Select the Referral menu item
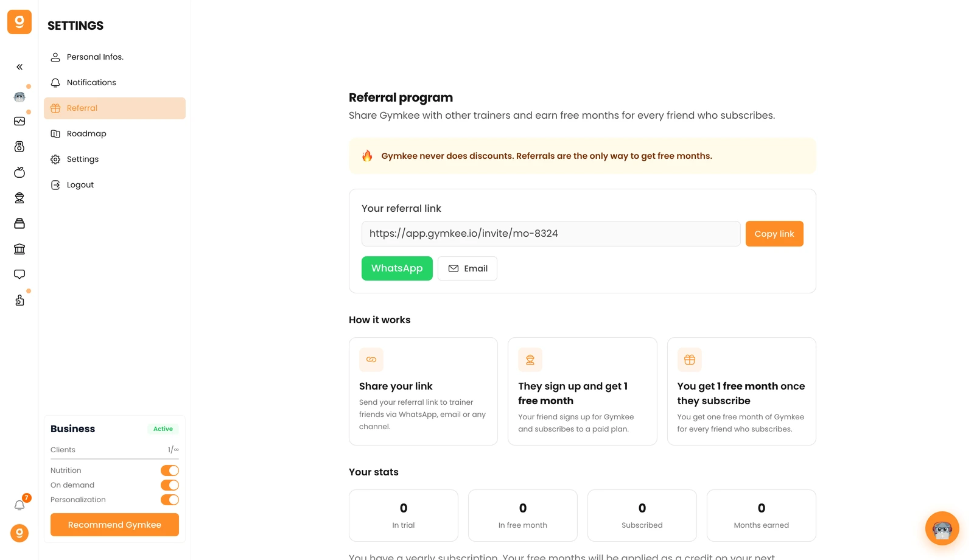Viewport: 974px width, 560px height. pos(114,108)
